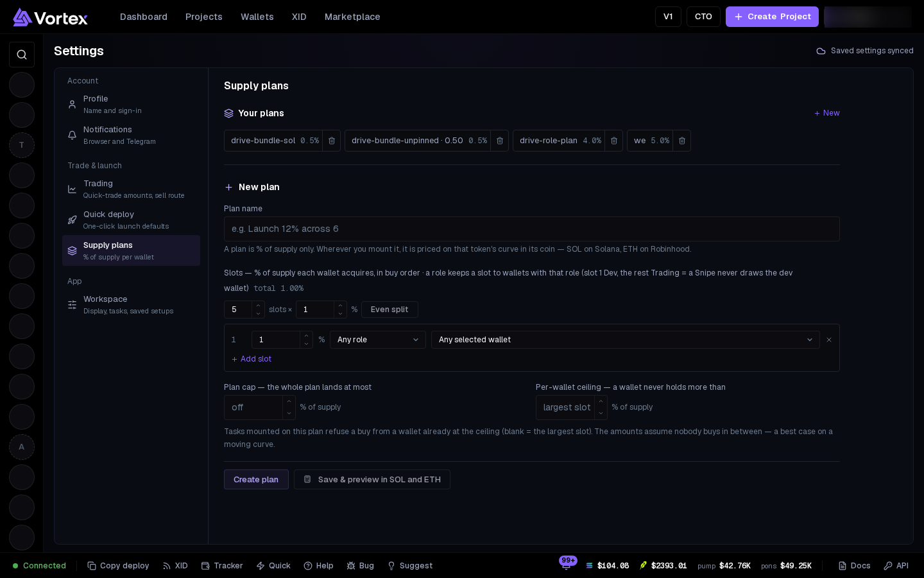The width and height of the screenshot is (924, 578).
Task: Click Saved settings synced cloud indicator
Action: [865, 51]
